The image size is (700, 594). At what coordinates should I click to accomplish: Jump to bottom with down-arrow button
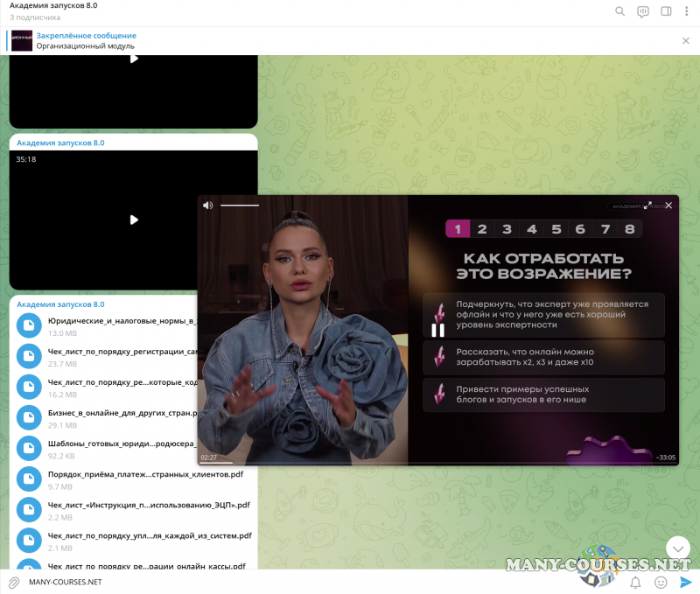click(x=678, y=549)
